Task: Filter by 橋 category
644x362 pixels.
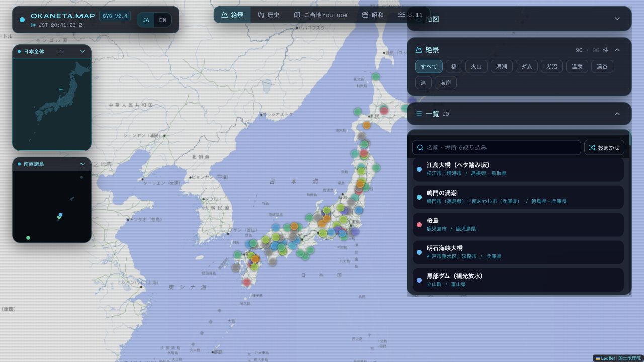Action: 454,66
